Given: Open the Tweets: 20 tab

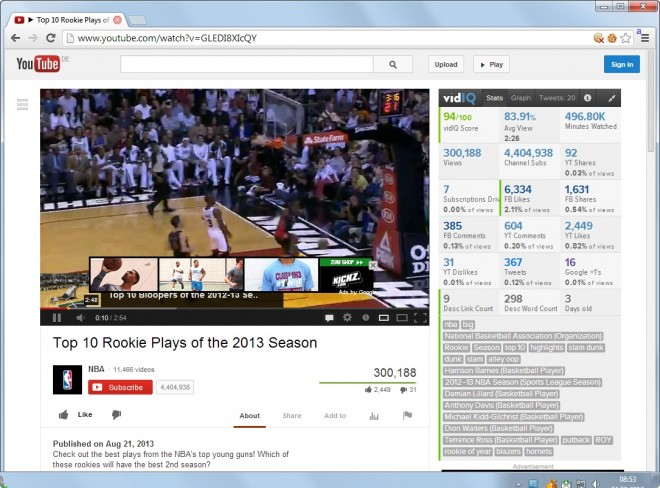Looking at the screenshot, I should 557,98.
